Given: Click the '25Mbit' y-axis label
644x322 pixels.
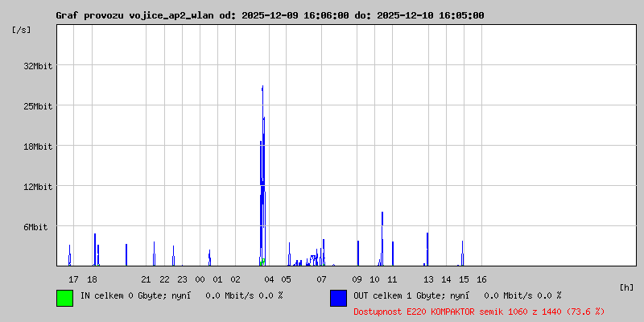Looking at the screenshot, I should 38,106.
